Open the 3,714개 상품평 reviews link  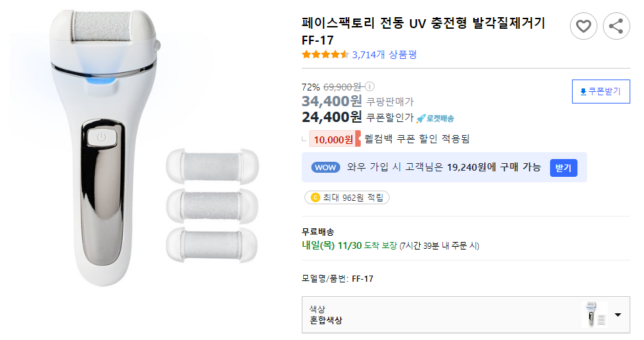click(384, 55)
